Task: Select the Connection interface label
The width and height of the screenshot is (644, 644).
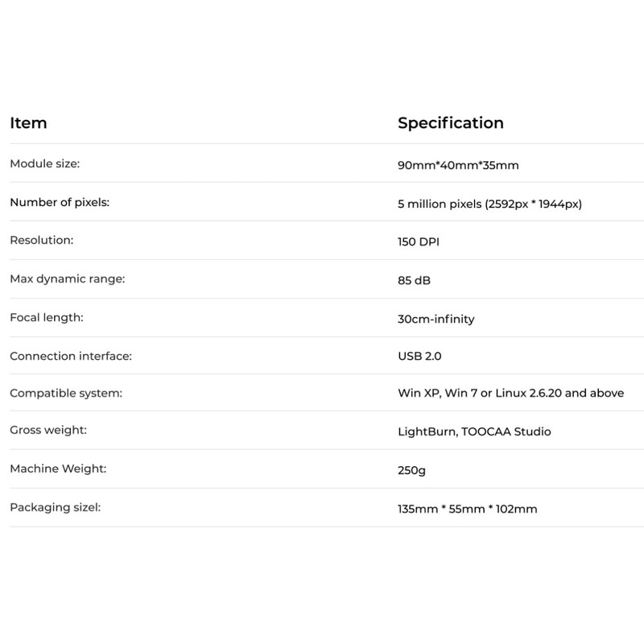Action: point(70,356)
